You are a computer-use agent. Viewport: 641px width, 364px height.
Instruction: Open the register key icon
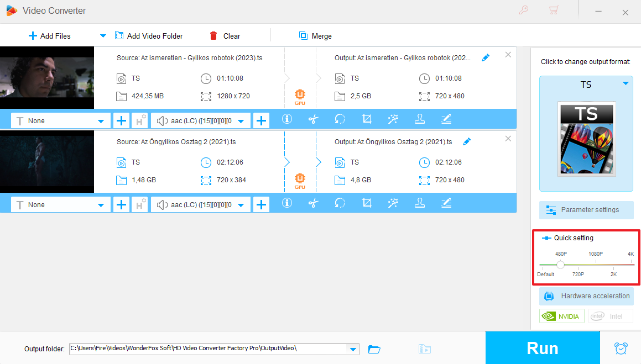(524, 10)
